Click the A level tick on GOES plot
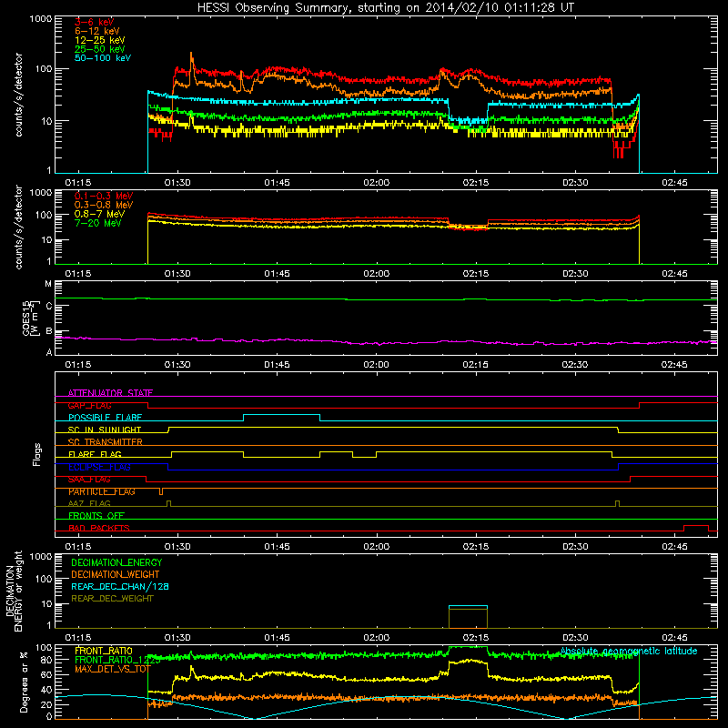728x728 pixels. click(x=49, y=352)
